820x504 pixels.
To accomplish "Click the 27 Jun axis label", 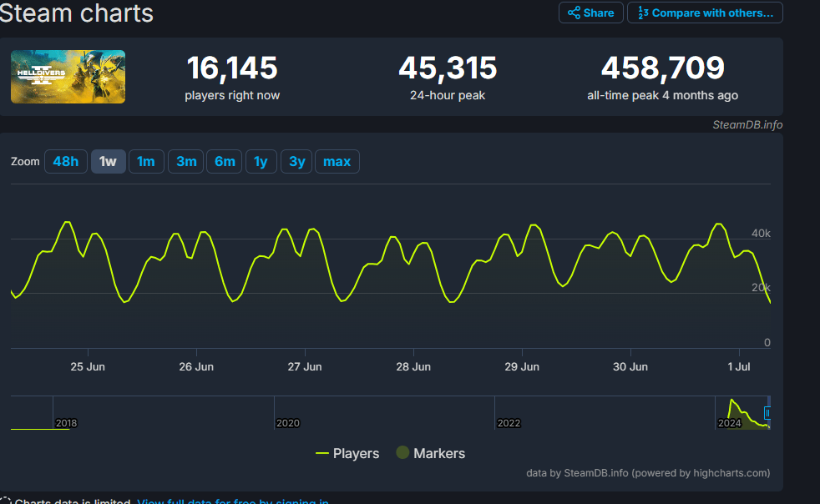I will pyautogui.click(x=305, y=367).
